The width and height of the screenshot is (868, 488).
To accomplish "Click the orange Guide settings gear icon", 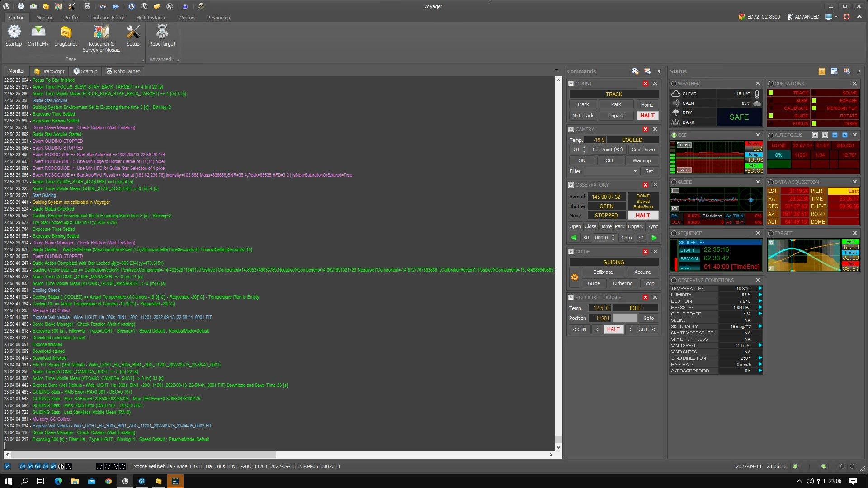I will (x=575, y=277).
